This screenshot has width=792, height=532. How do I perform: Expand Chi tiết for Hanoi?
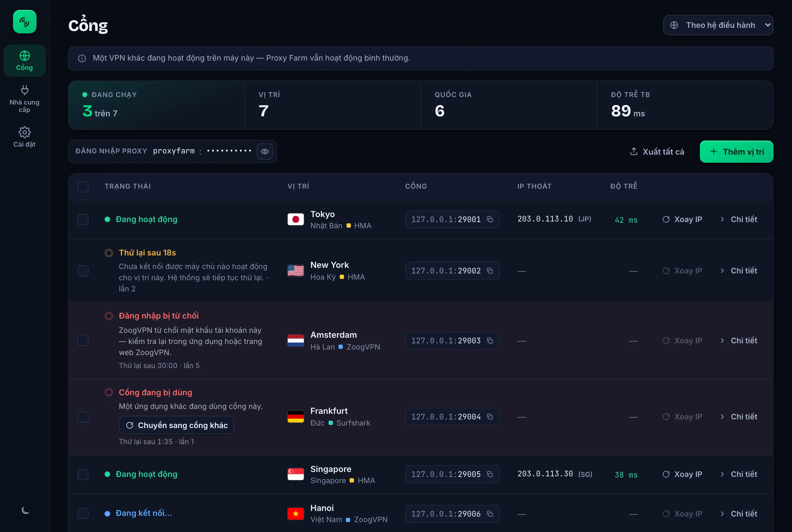(738, 514)
